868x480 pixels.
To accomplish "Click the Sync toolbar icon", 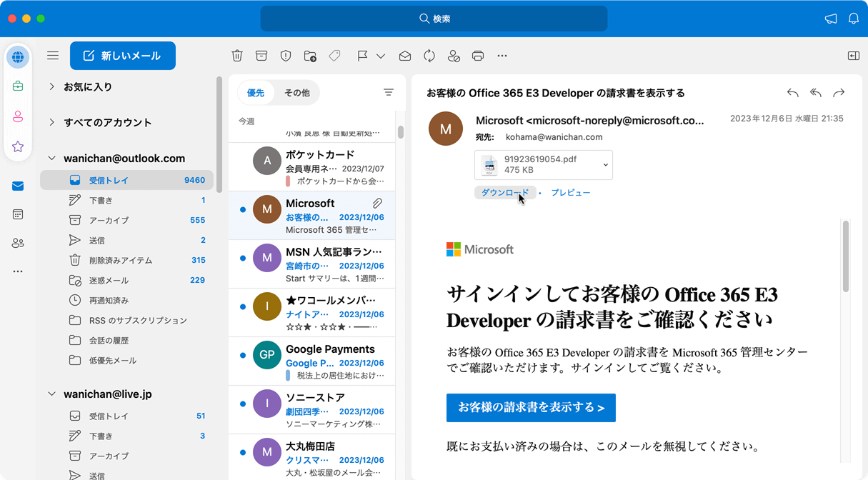I will [x=429, y=56].
